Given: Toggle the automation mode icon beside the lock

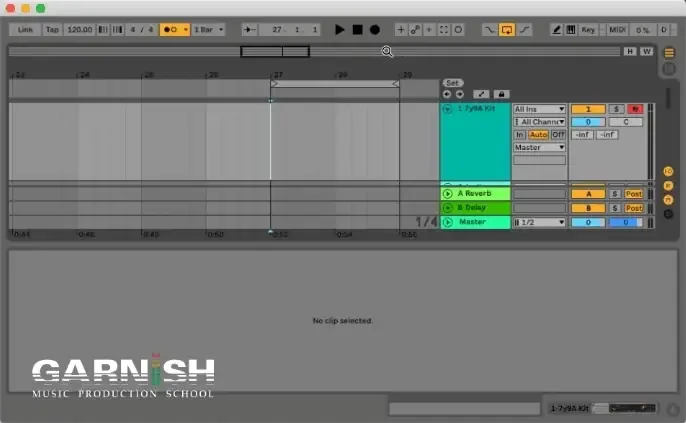Looking at the screenshot, I should coord(481,94).
